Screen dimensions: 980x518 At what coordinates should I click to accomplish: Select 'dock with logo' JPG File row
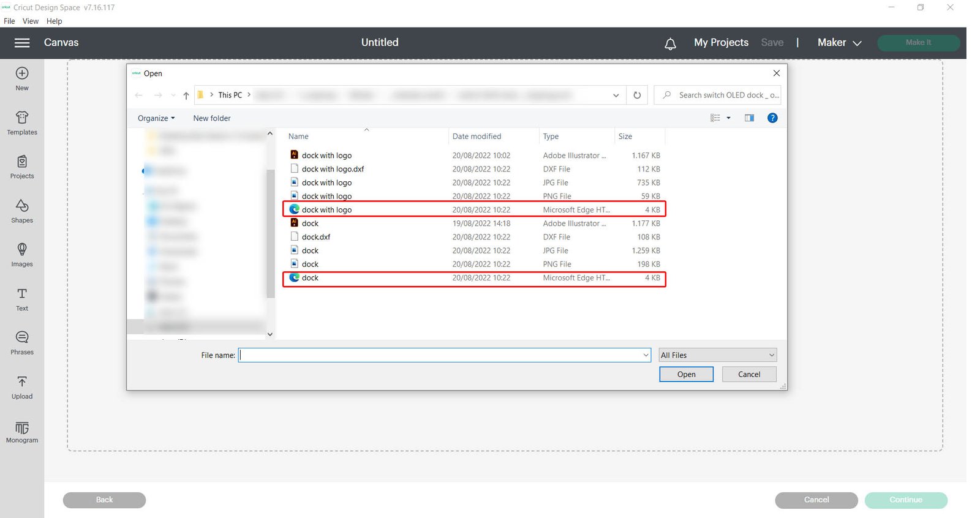point(474,182)
